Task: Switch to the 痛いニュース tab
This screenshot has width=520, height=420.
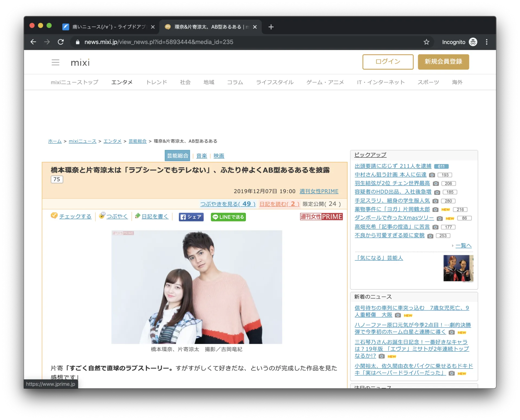Action: point(108,27)
